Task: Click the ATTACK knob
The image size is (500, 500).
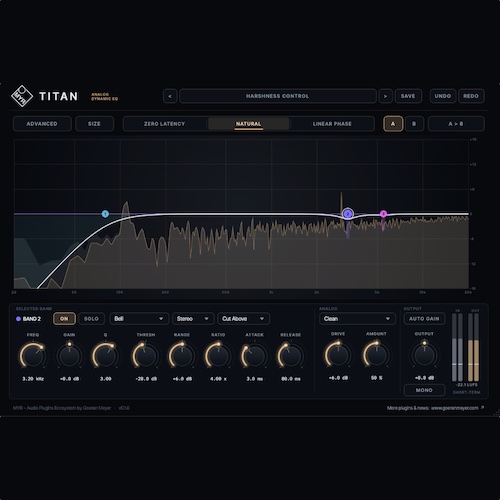Action: point(254,355)
